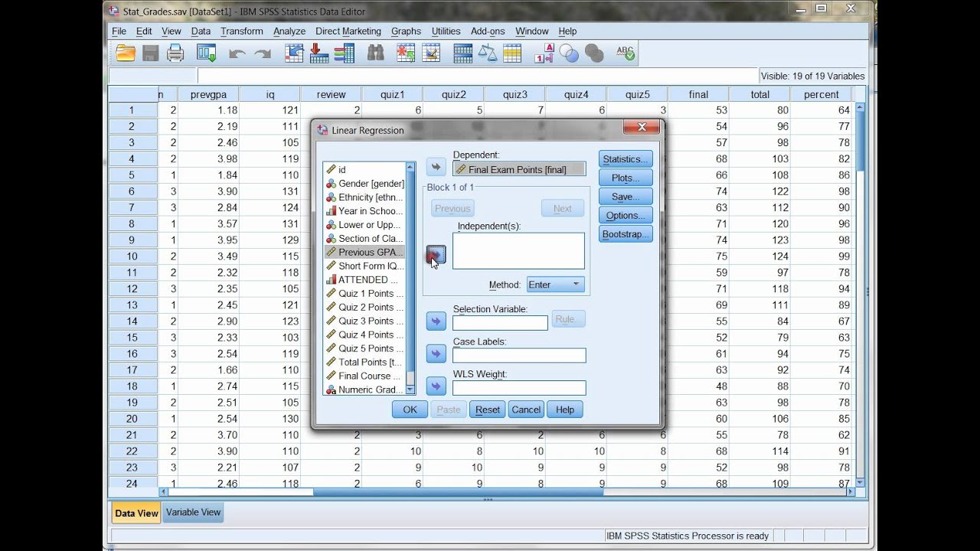Open the Analyze menu
The image size is (980, 551).
[x=289, y=31]
